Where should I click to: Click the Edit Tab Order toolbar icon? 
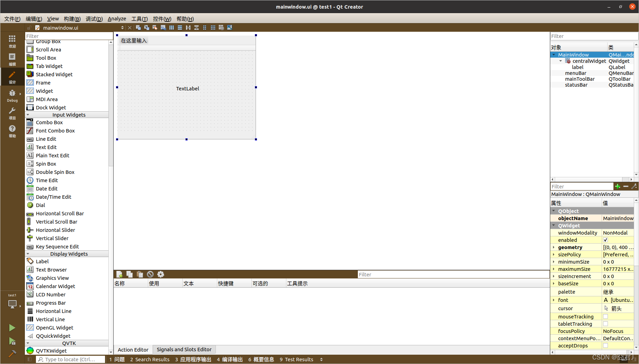click(163, 28)
